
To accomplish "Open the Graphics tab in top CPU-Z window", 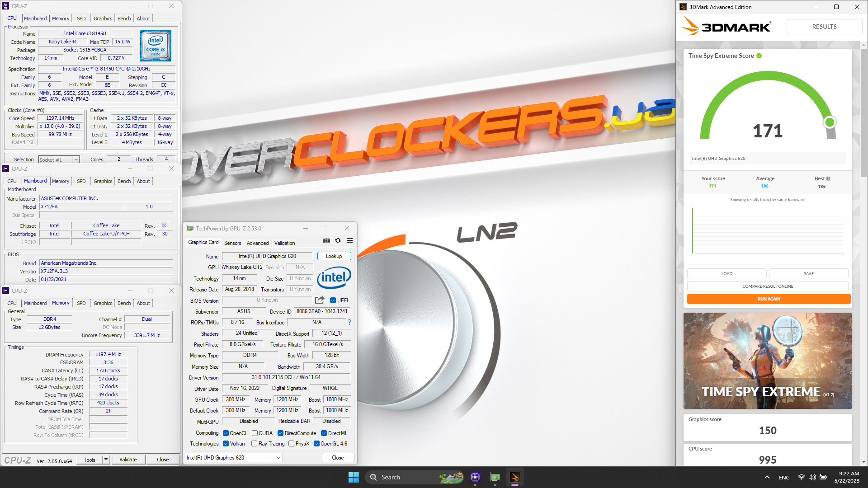I will coord(103,19).
